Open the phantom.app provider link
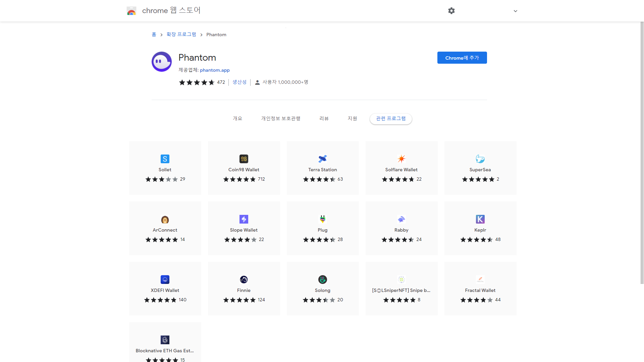This screenshot has height=362, width=644. pyautogui.click(x=215, y=70)
